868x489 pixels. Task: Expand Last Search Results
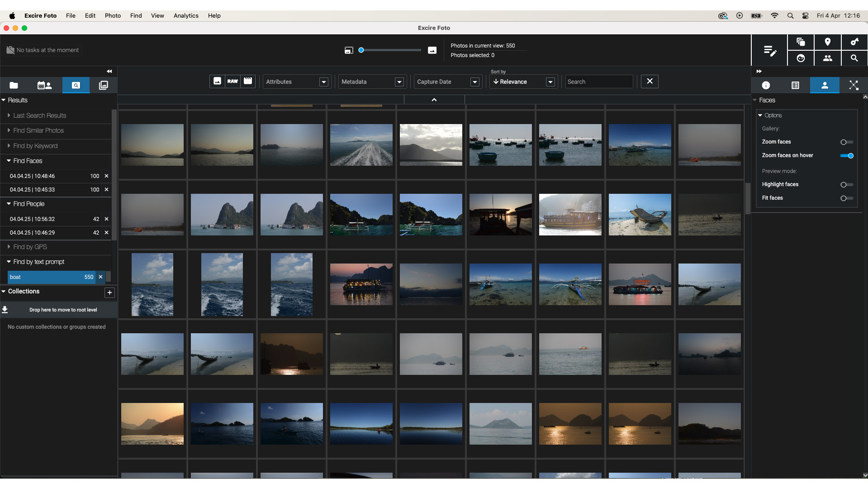click(9, 115)
